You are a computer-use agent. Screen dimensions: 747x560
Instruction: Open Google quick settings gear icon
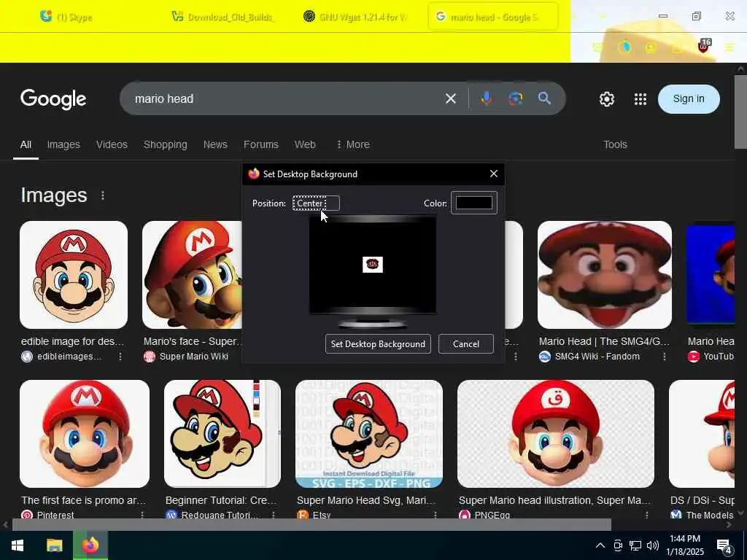606,99
